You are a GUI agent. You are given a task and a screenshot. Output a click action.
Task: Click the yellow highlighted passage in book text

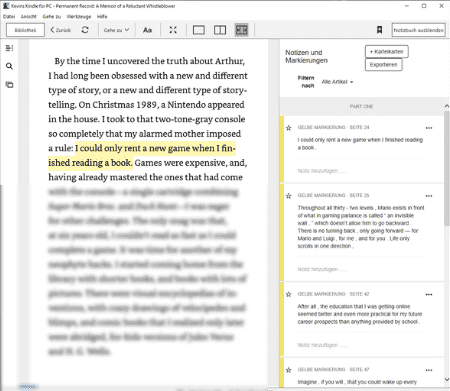pyautogui.click(x=142, y=156)
